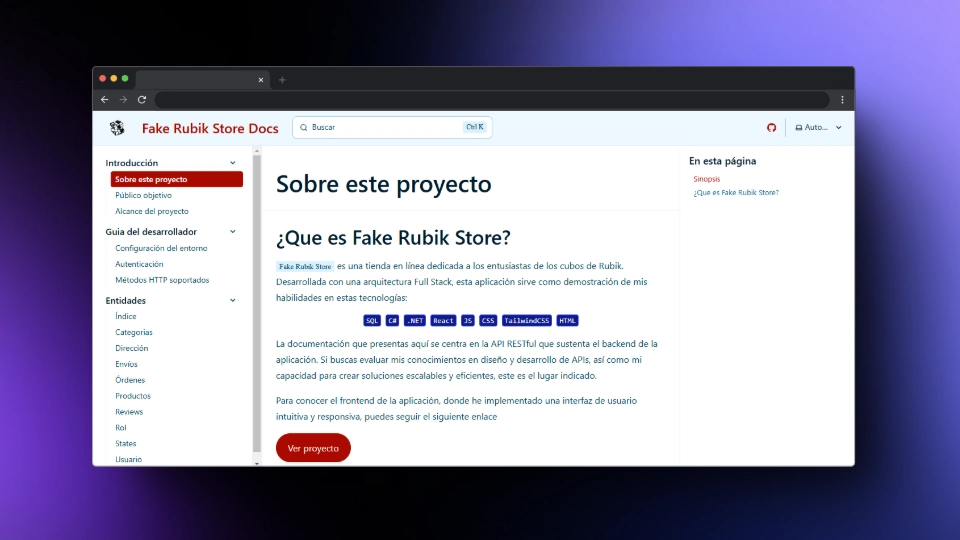Open Envíos entity page
This screenshot has width=960, height=540.
coord(126,364)
